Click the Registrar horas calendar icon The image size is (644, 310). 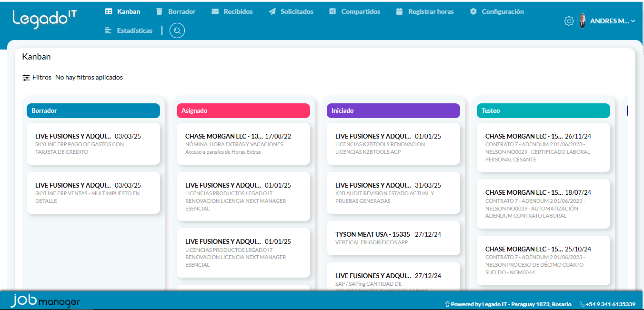point(400,11)
